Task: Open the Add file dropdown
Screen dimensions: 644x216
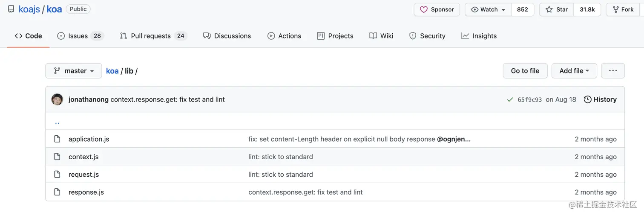Action: click(574, 71)
